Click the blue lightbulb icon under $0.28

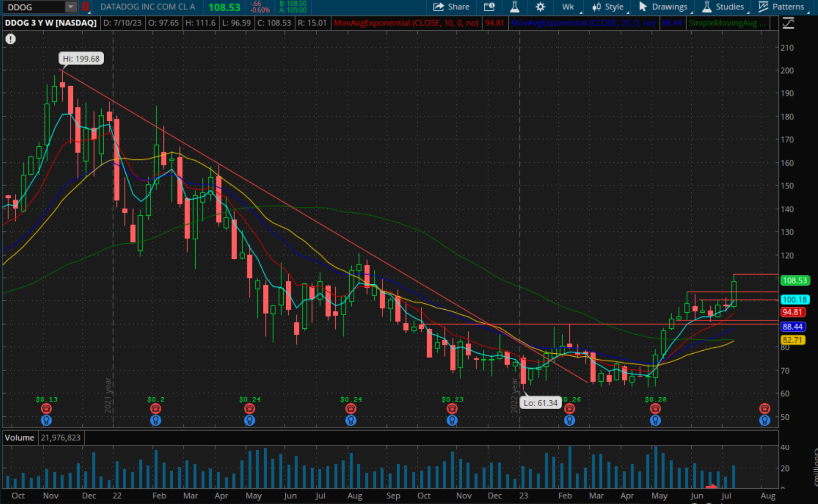tap(656, 420)
